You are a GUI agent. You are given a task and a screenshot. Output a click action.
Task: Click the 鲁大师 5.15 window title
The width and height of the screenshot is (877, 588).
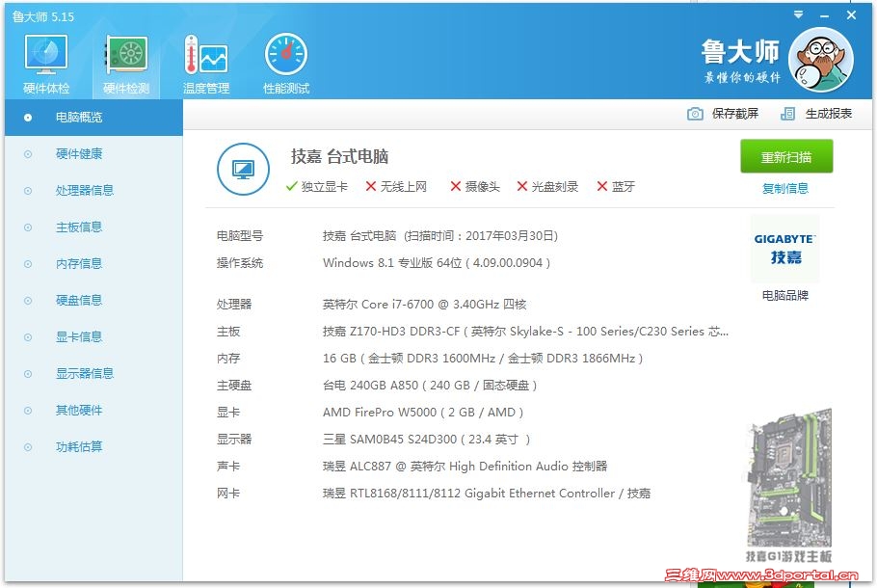point(43,16)
